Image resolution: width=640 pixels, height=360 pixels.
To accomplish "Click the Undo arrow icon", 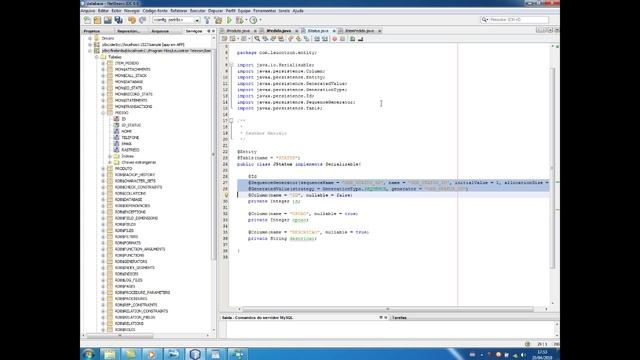I will (132, 20).
